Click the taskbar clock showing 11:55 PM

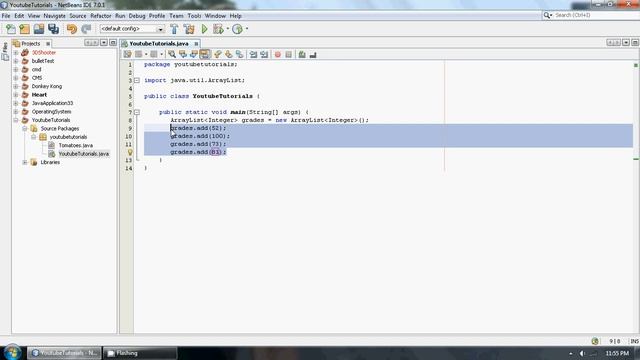click(x=617, y=353)
